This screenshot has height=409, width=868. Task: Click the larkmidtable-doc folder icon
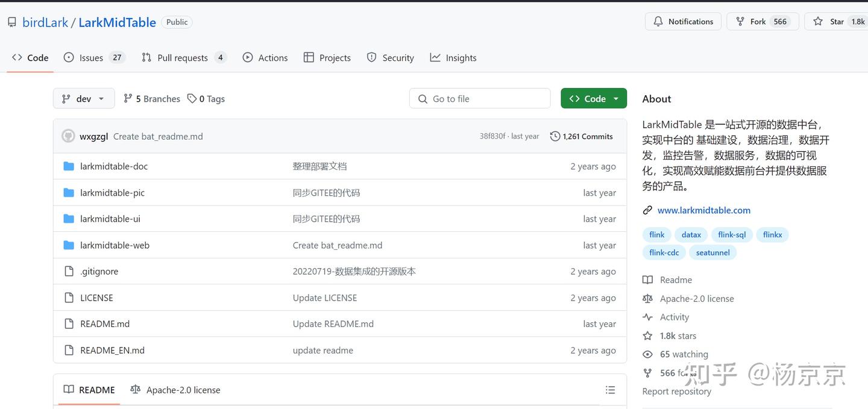pos(69,166)
